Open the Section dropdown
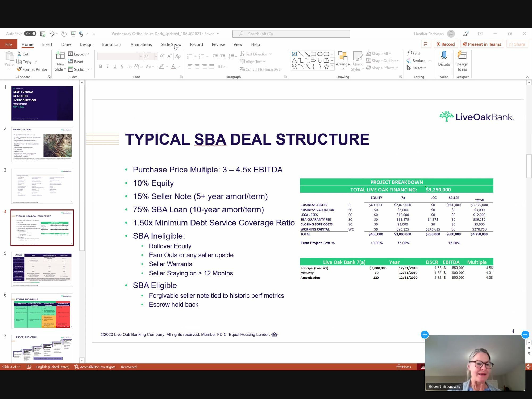The width and height of the screenshot is (532, 399). point(79,69)
